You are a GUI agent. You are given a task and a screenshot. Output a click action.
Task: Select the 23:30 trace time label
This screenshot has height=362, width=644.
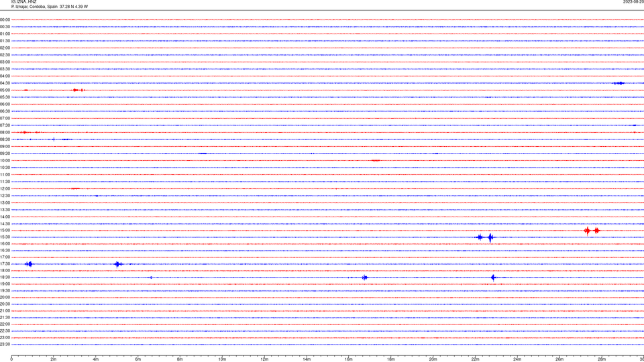(x=5, y=345)
